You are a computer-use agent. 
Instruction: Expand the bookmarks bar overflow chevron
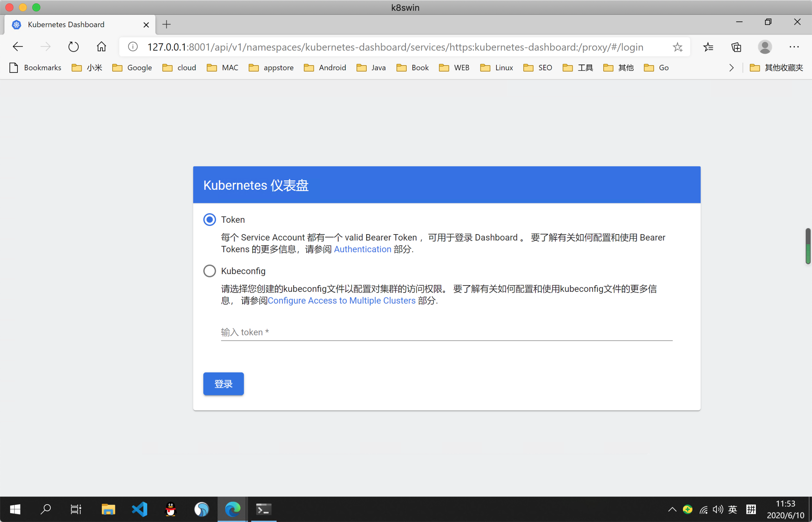pos(731,68)
